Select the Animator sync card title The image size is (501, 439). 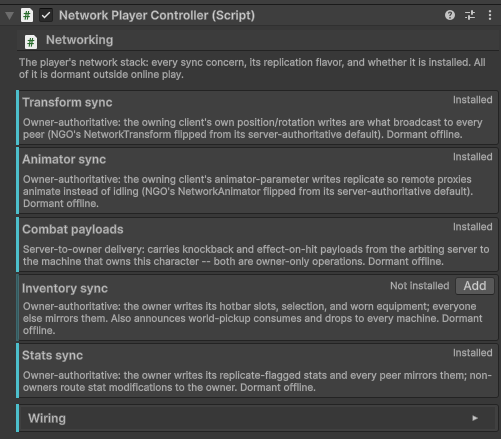[64, 159]
